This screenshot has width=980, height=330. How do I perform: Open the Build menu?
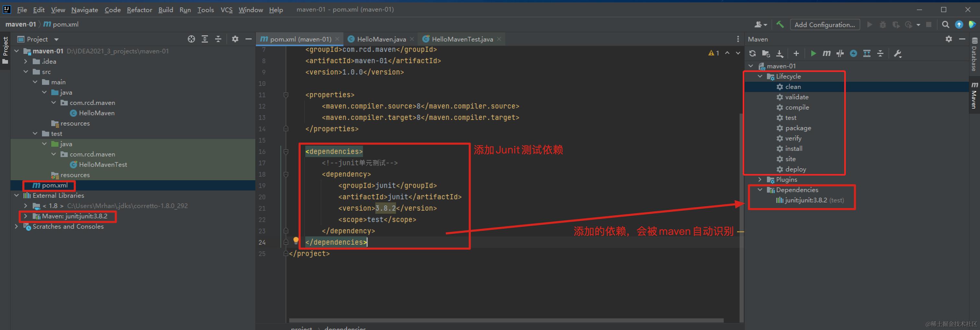click(166, 10)
